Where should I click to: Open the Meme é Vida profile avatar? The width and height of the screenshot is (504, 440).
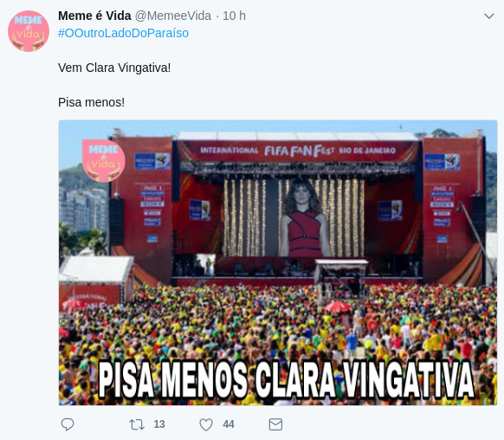(x=29, y=31)
